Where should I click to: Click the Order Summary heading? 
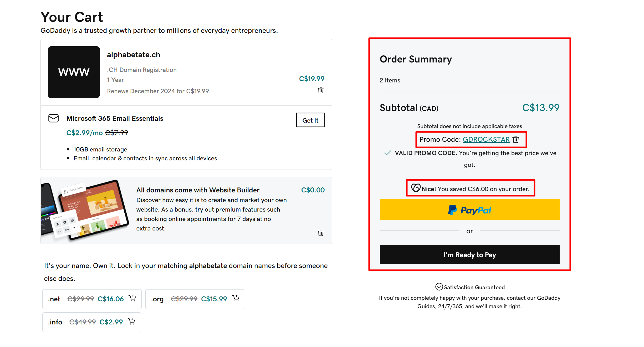415,59
